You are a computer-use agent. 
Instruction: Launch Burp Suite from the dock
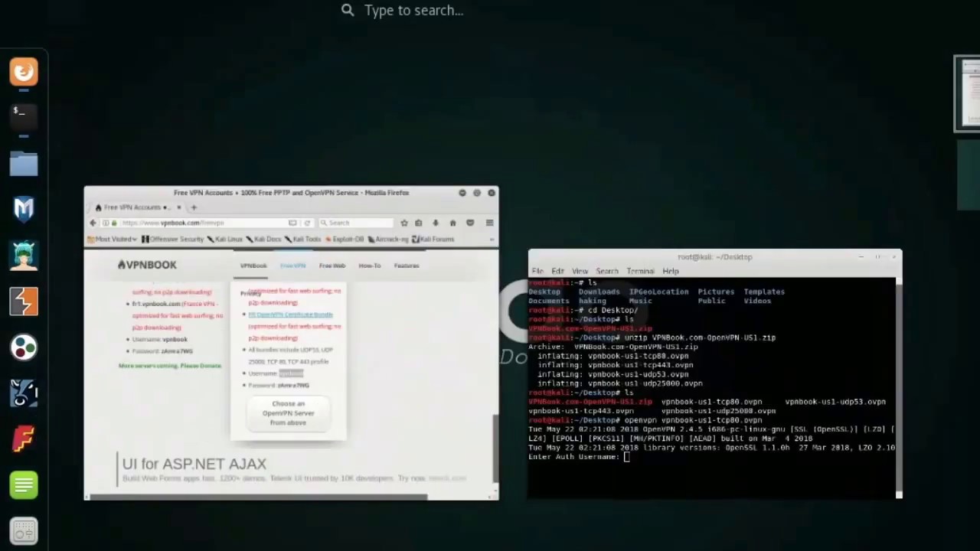point(24,301)
